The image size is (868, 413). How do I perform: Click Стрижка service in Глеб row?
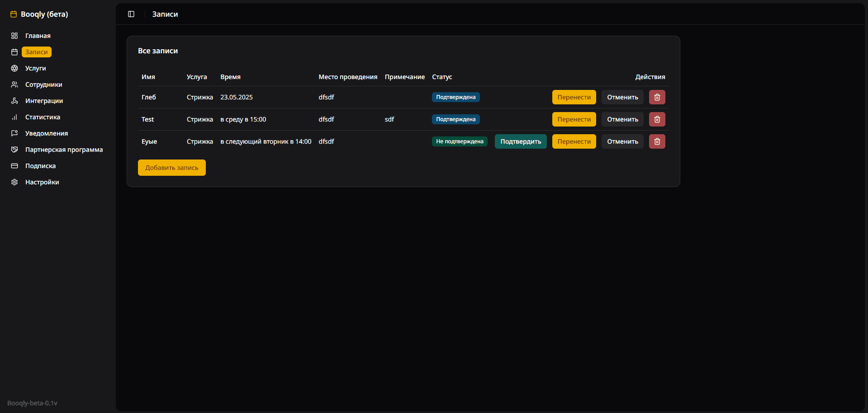(x=200, y=97)
